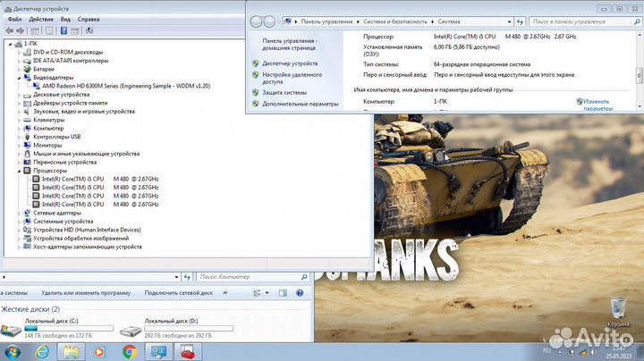The image size is (644, 361).
Task: Open the Действие menu
Action: tap(41, 19)
